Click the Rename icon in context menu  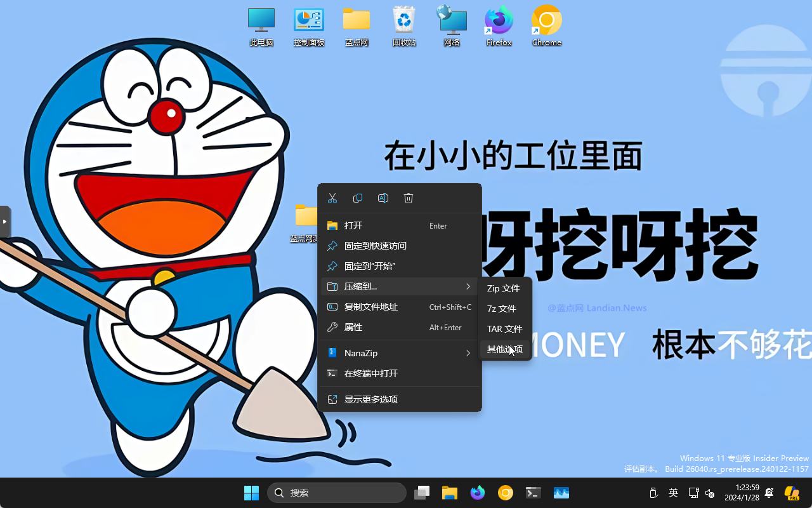383,198
